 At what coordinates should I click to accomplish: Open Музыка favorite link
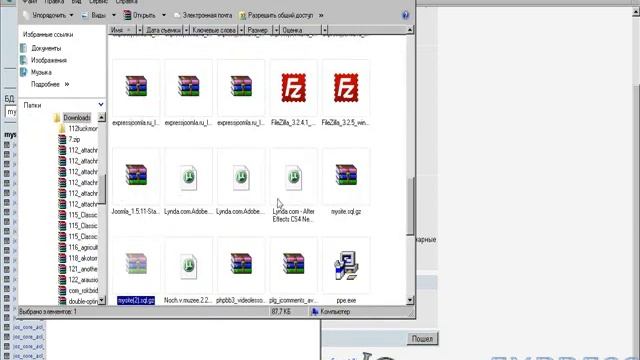click(x=41, y=72)
